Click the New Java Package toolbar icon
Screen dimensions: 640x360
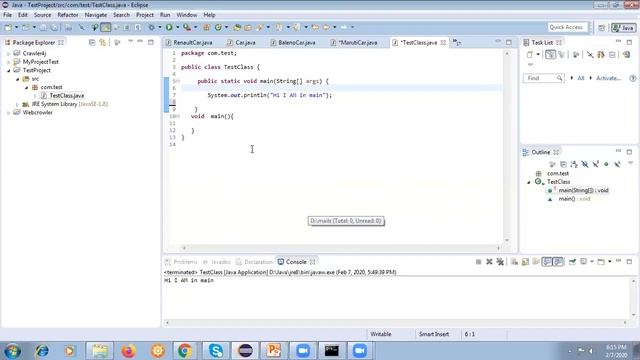click(207, 27)
